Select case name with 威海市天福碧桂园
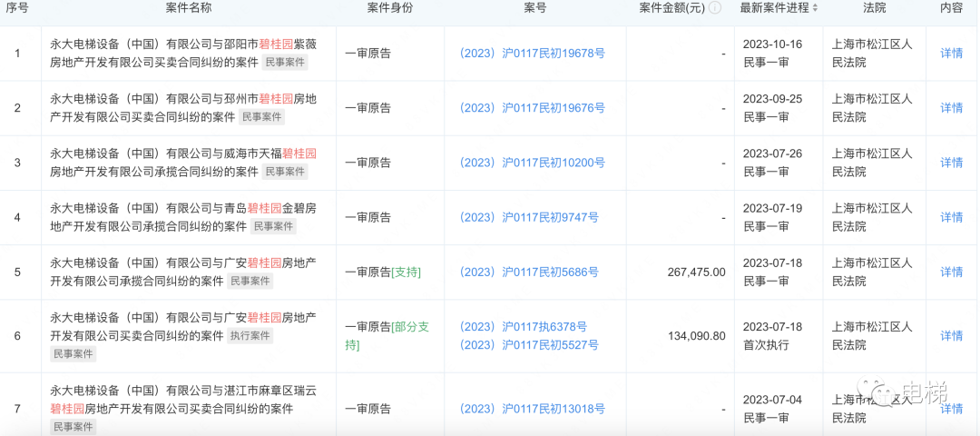Screen dimensions: 980x436 click(x=183, y=163)
